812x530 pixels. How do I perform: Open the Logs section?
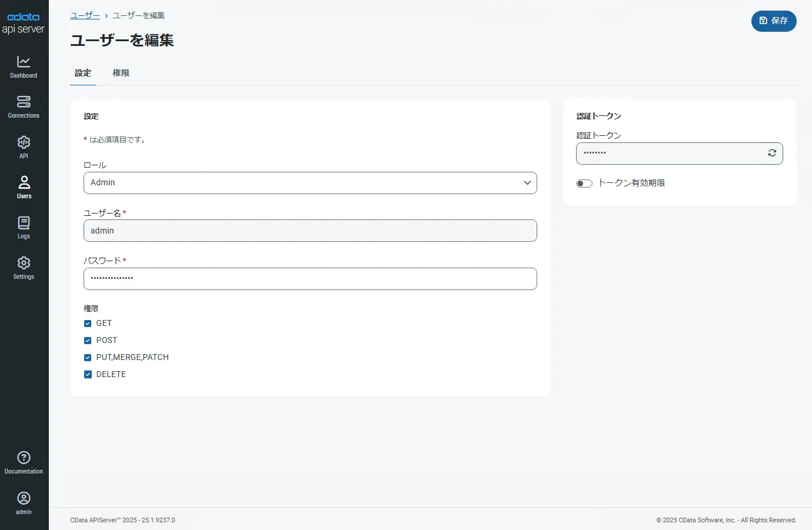click(24, 227)
